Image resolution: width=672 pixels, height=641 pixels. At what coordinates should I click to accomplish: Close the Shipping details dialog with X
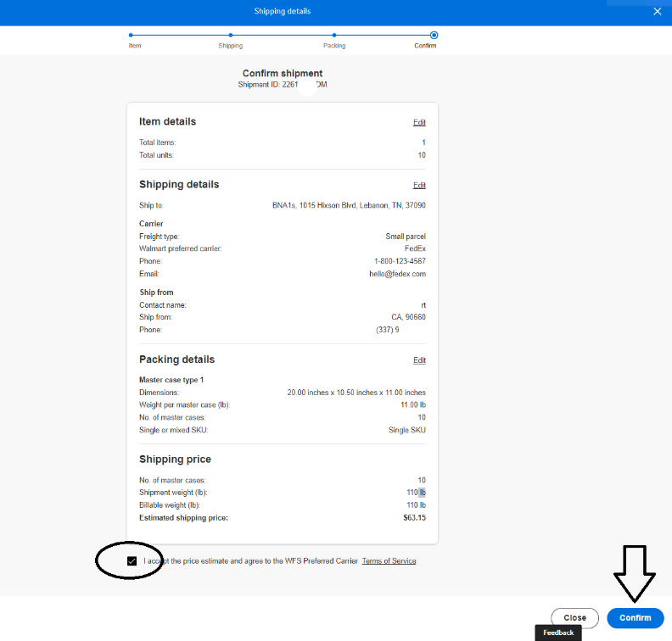[x=657, y=12]
